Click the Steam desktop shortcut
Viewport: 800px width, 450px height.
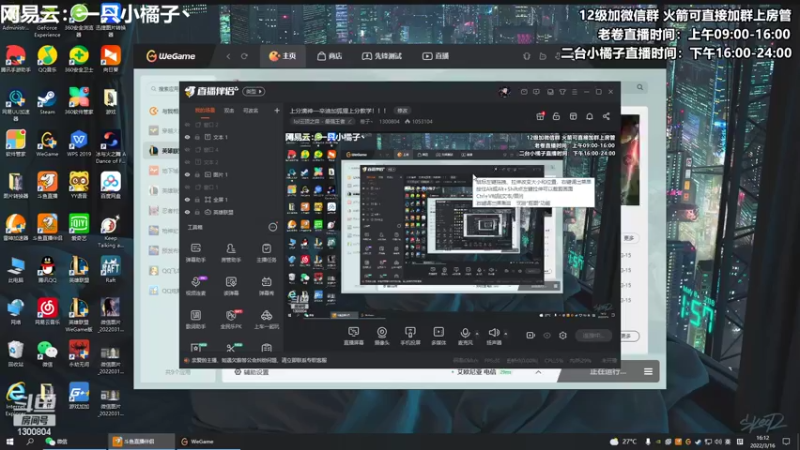coord(47,102)
